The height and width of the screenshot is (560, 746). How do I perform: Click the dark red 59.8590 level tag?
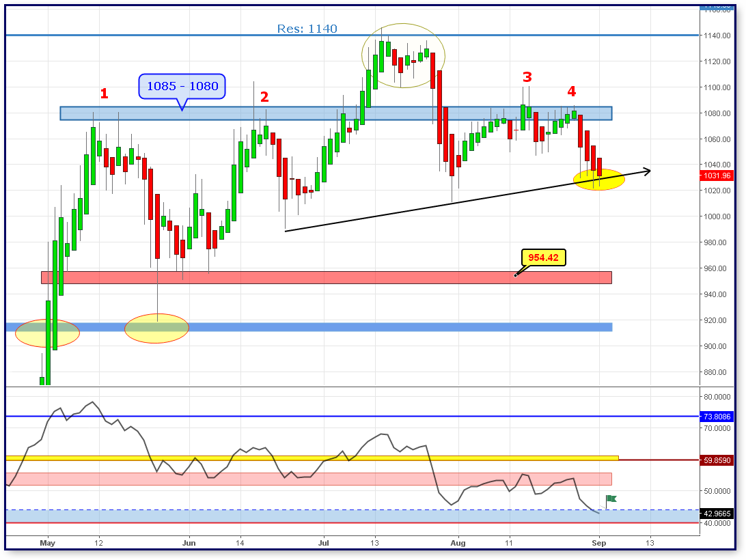point(717,460)
